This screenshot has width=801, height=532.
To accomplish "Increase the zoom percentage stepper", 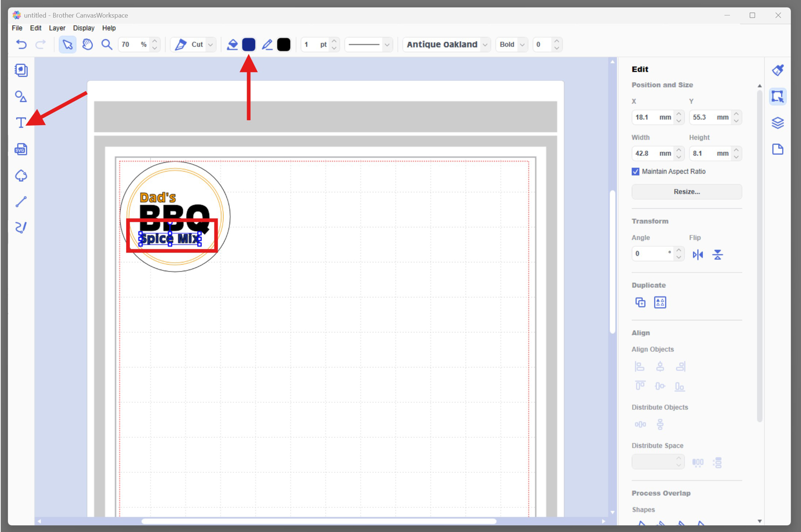I will click(x=155, y=41).
